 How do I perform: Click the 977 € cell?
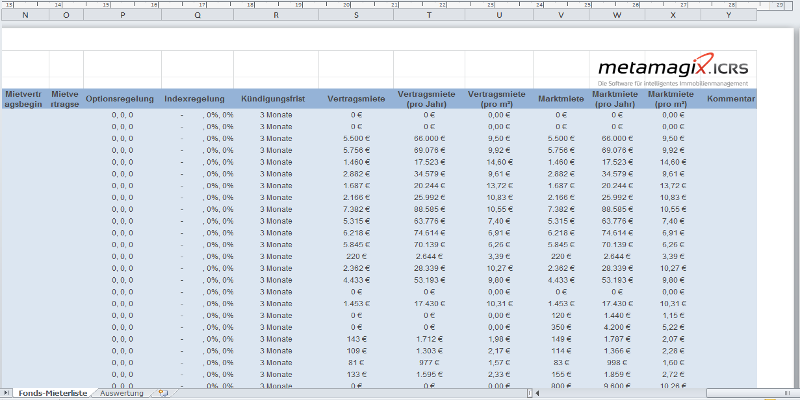coord(429,362)
